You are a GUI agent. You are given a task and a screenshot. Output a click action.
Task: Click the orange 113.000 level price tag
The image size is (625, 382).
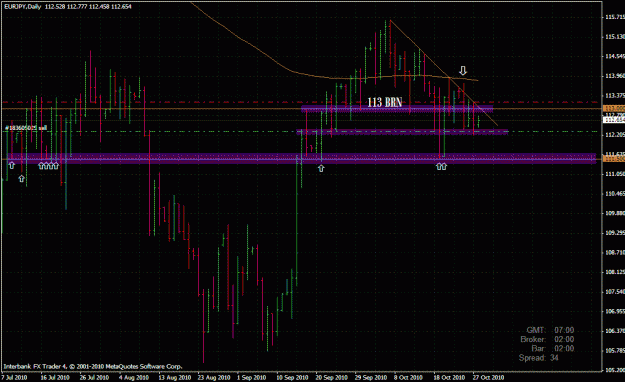click(x=613, y=108)
